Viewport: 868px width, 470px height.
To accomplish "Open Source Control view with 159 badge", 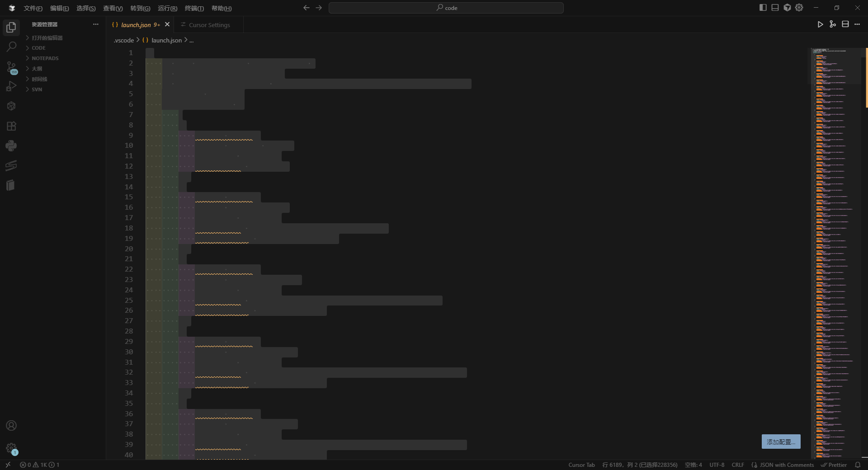I will (x=11, y=67).
